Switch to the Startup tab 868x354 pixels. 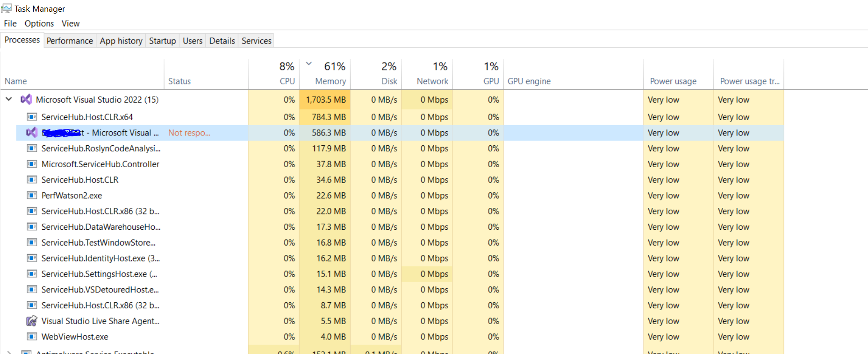tap(163, 41)
